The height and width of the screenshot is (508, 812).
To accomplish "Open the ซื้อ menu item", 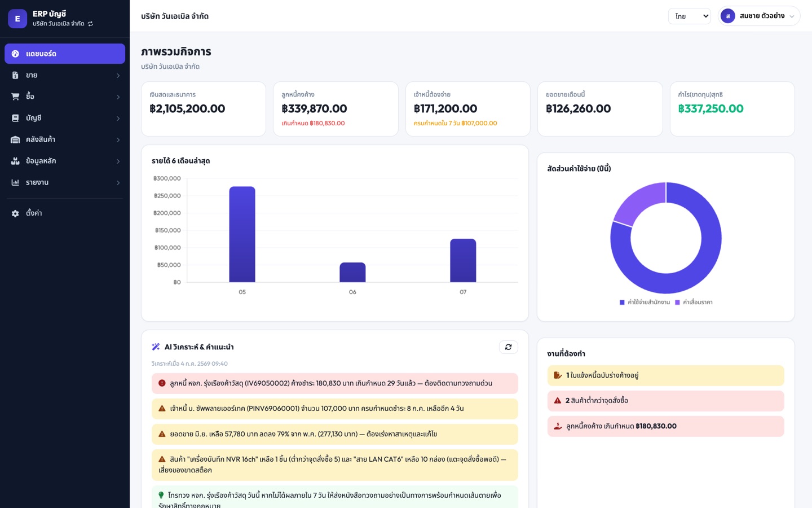I will (65, 97).
